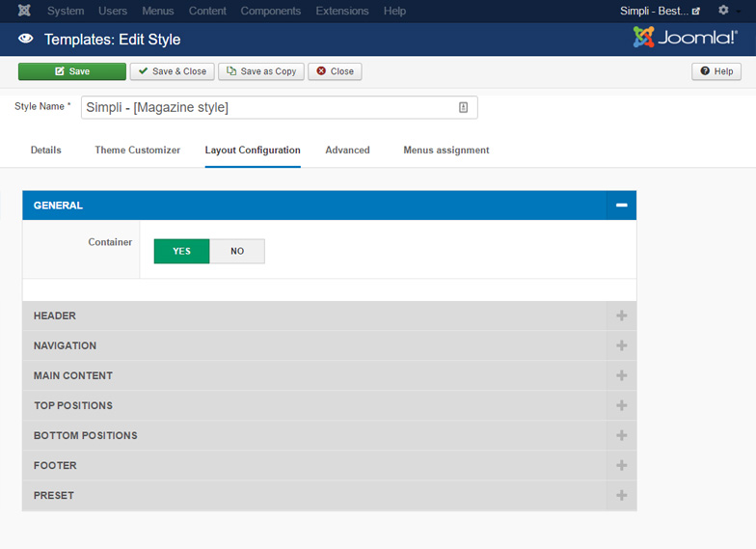Expand the HEADER section
This screenshot has width=756, height=549.
click(x=621, y=316)
